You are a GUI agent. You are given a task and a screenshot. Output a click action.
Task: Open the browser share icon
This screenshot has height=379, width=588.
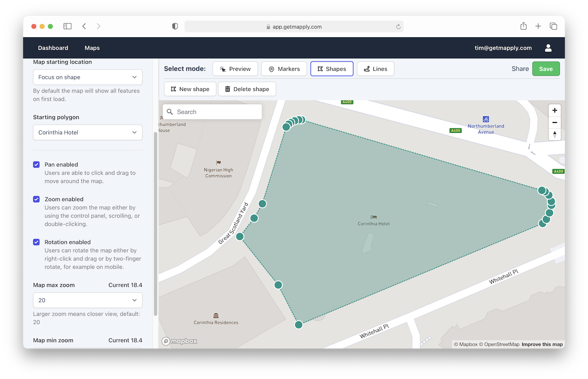(x=523, y=26)
